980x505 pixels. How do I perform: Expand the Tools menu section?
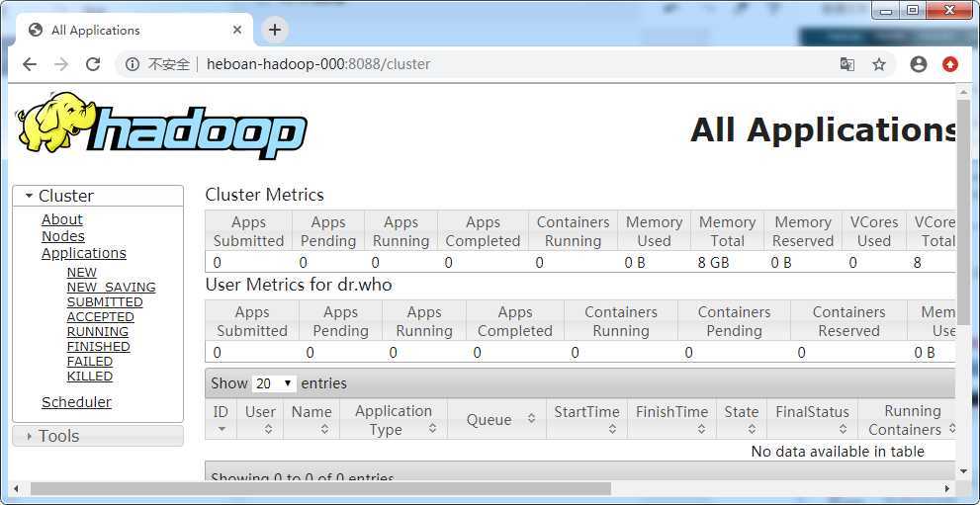coord(98,436)
